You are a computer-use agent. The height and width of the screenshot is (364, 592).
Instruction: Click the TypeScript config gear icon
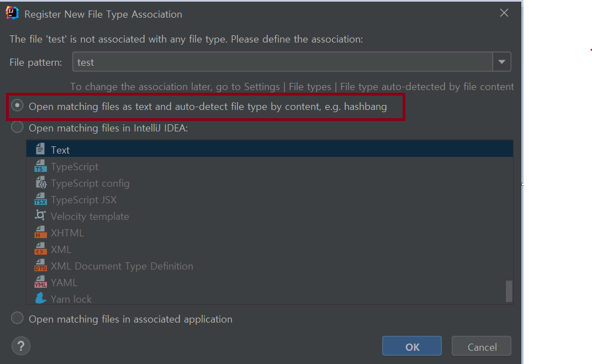pos(40,183)
